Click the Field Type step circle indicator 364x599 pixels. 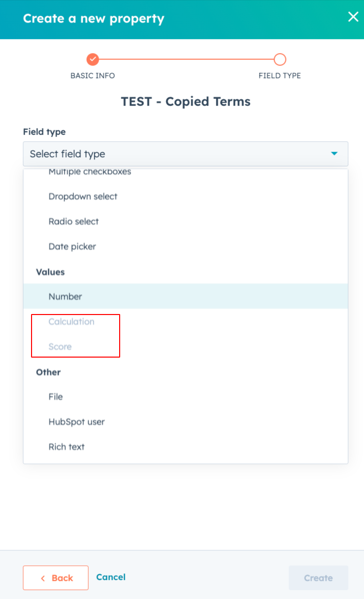(280, 59)
